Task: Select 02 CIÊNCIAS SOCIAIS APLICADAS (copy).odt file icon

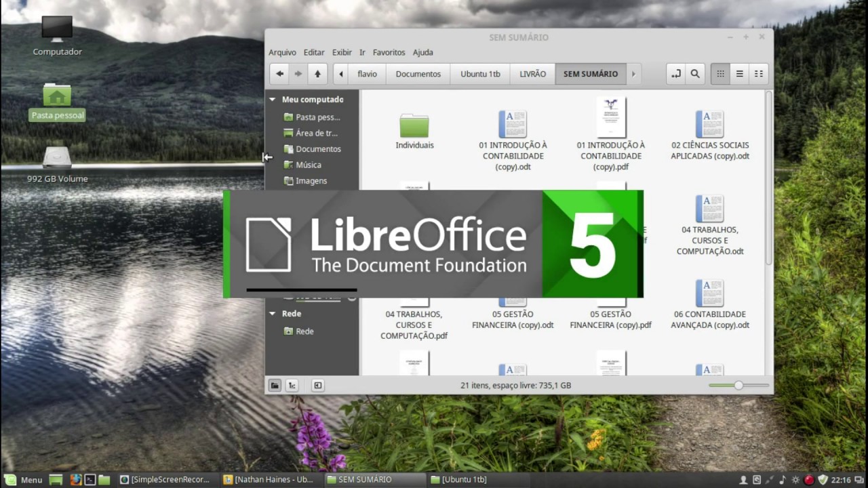Action: [710, 124]
